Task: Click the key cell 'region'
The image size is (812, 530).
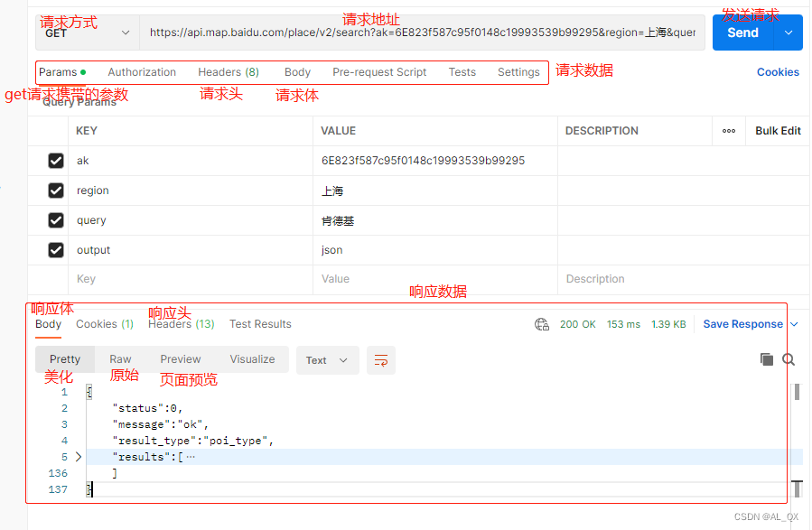Action: click(191, 191)
